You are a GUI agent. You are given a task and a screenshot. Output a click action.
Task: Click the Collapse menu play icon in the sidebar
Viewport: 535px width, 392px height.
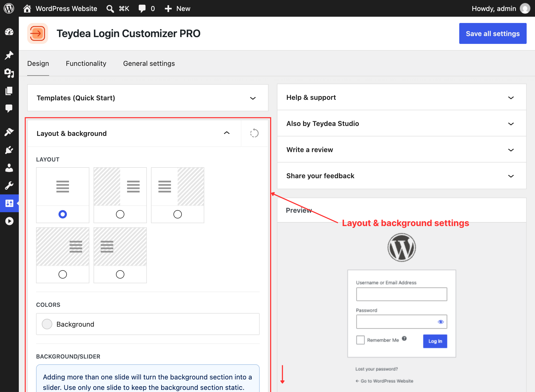pos(9,221)
